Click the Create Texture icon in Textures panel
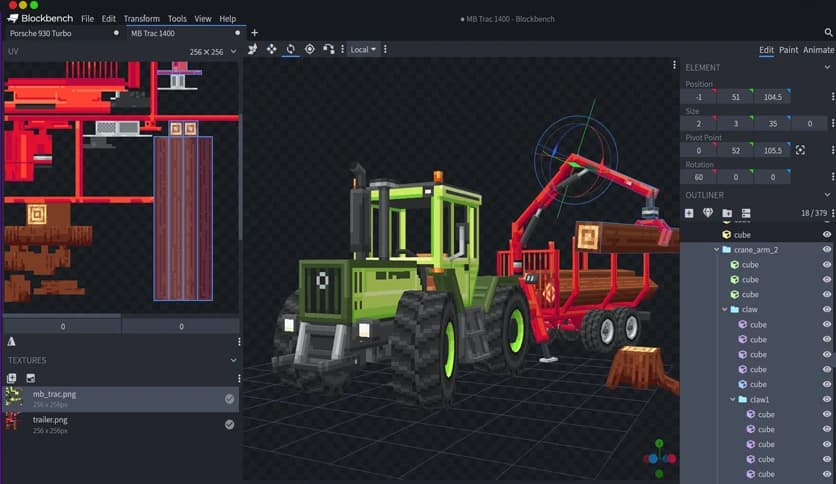The width and height of the screenshot is (836, 484). pos(30,378)
